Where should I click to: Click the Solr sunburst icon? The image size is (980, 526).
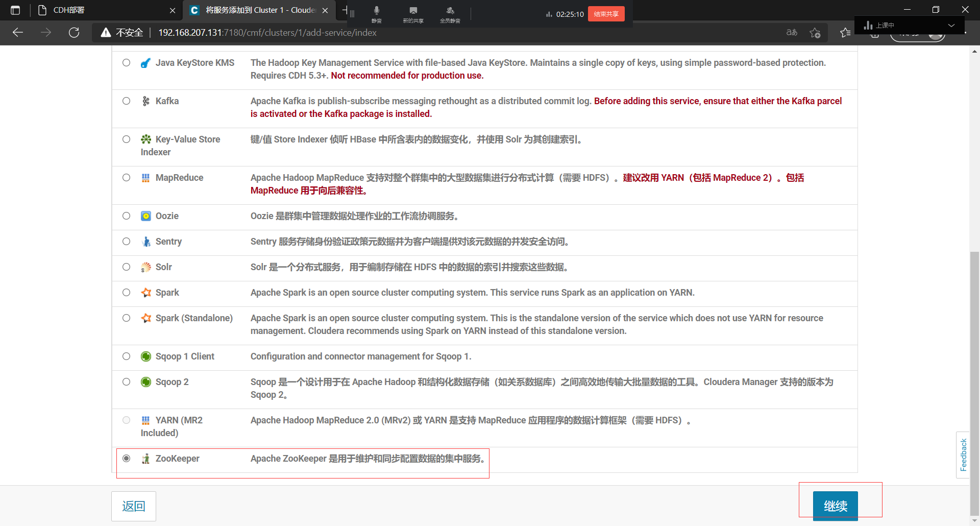[x=146, y=267]
